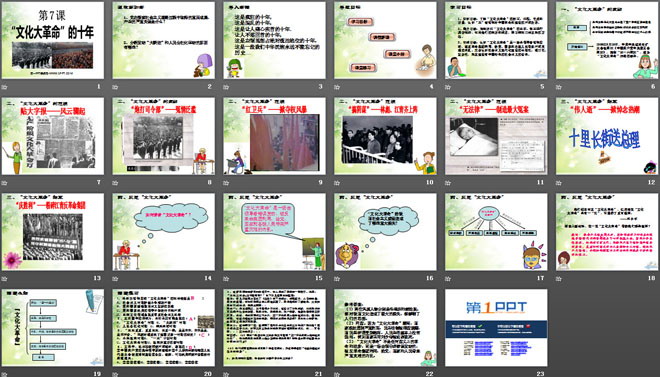
Task: Click the slide number 15 label
Action: coord(319,278)
